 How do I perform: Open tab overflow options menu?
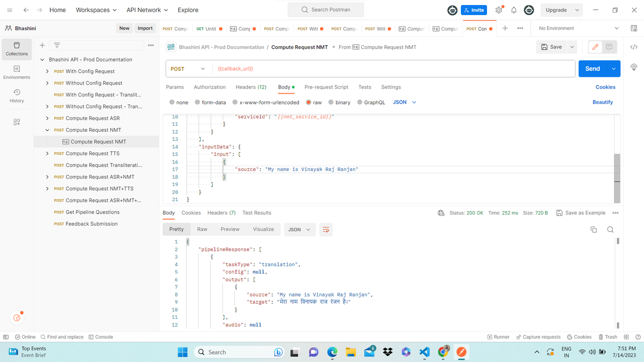point(520,29)
